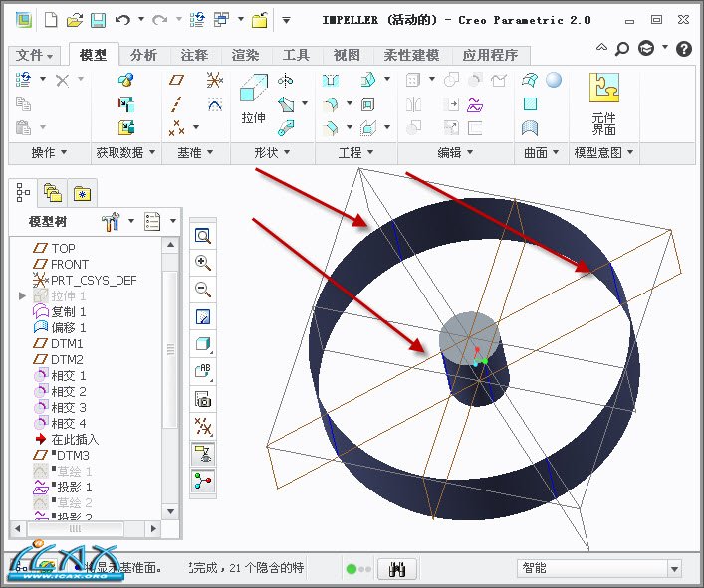Viewport: 704px width, 588px height.
Task: Expand the 拉伸 1 feature in model tree
Action: point(23,296)
